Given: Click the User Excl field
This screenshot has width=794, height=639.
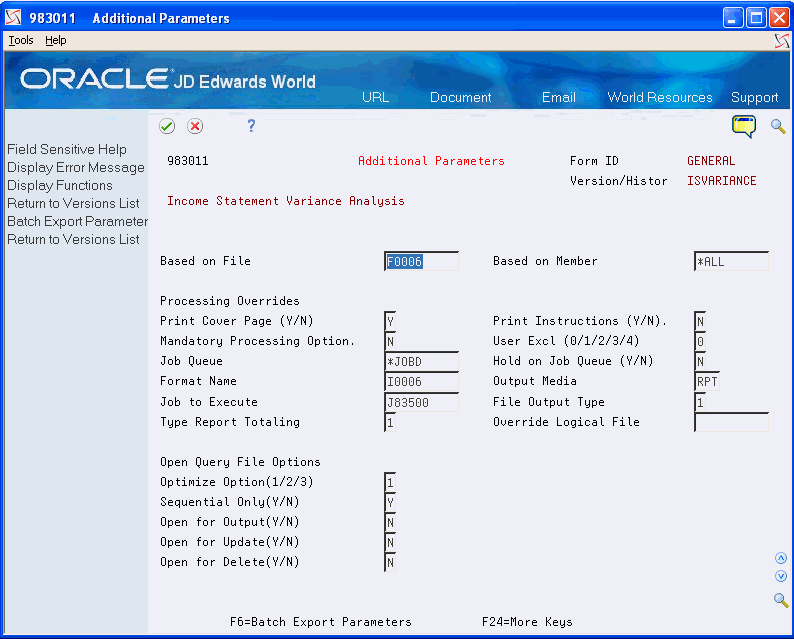Looking at the screenshot, I should pos(700,341).
